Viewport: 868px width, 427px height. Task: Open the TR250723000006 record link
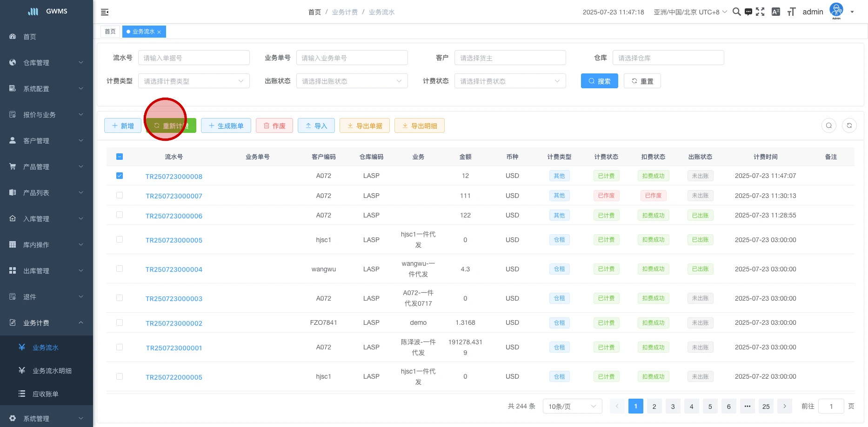174,216
